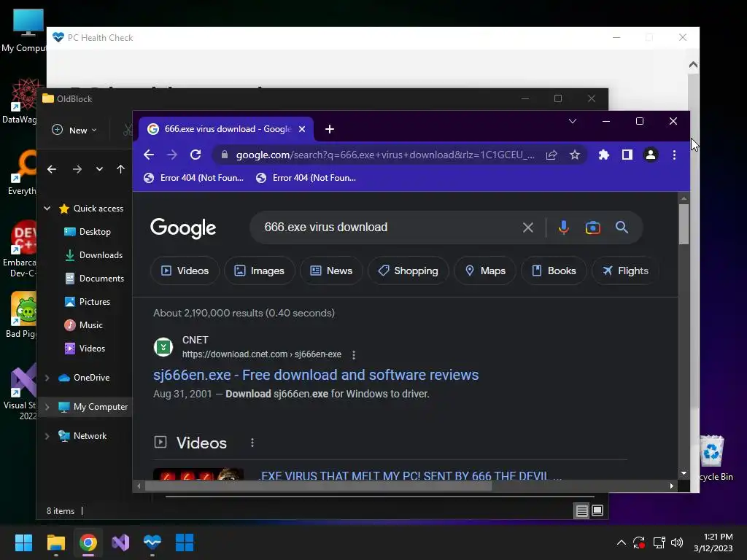Search by image with the camera icon
747x560 pixels.
[x=592, y=227]
